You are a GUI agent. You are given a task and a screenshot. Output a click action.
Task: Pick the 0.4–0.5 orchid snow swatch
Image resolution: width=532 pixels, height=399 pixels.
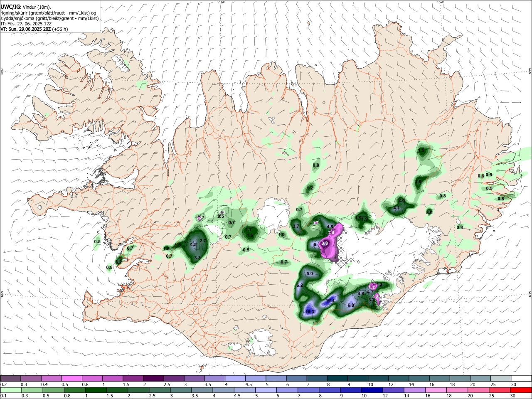52,379
